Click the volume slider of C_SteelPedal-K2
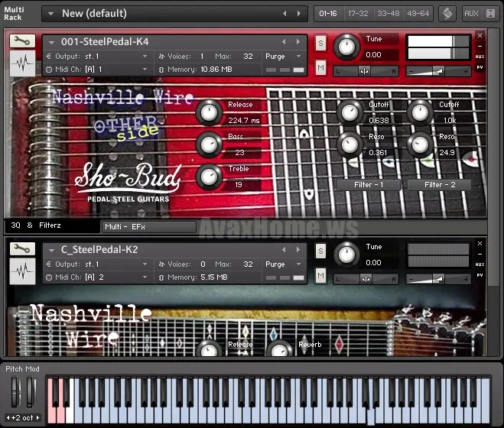Image resolution: width=504 pixels, height=428 pixels. [438, 279]
